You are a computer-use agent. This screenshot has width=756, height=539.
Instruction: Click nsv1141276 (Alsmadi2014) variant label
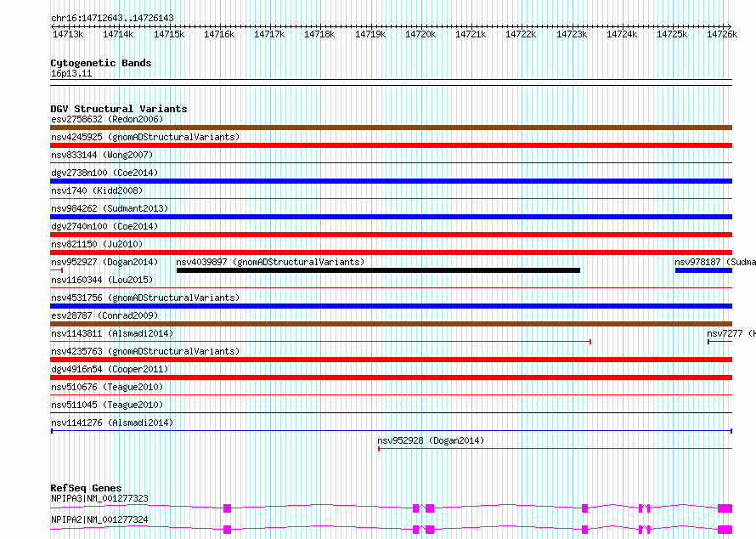pos(112,423)
